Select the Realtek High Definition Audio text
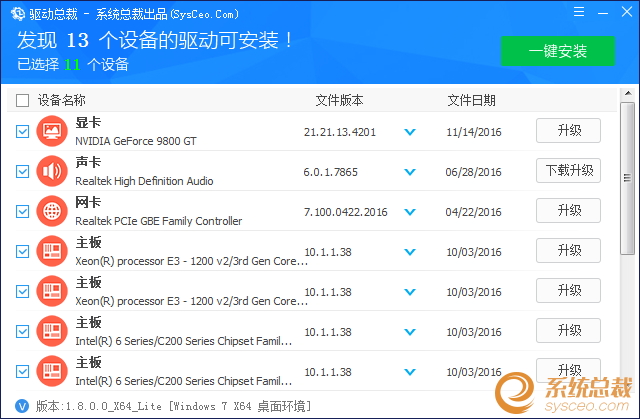Screen dimensions: 640x419 tap(144, 181)
